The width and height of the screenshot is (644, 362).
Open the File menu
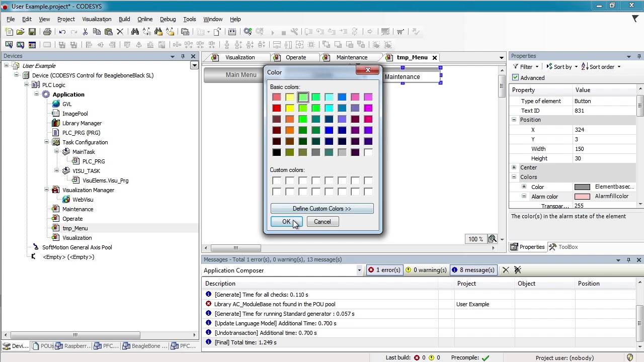[11, 19]
